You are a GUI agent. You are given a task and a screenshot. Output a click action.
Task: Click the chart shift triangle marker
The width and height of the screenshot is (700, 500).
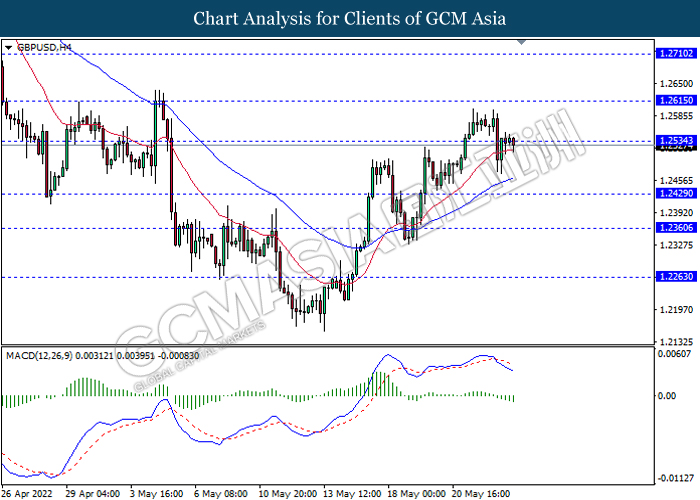(521, 42)
